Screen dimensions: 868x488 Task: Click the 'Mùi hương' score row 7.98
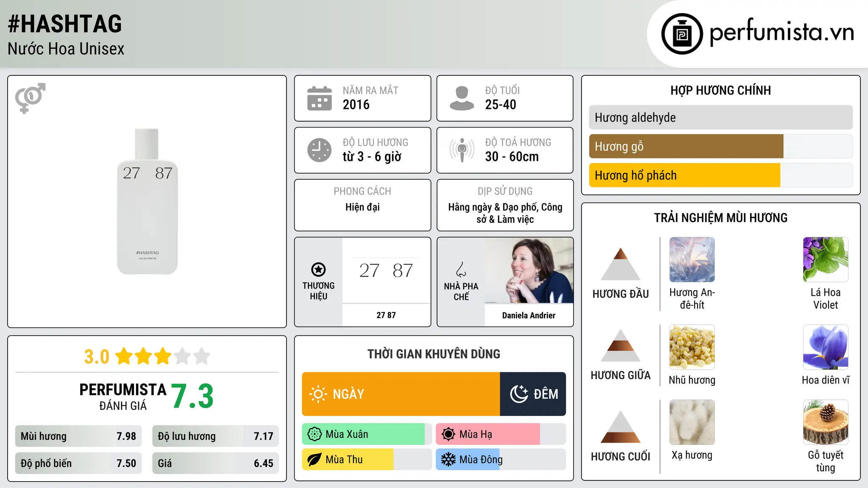(x=78, y=436)
